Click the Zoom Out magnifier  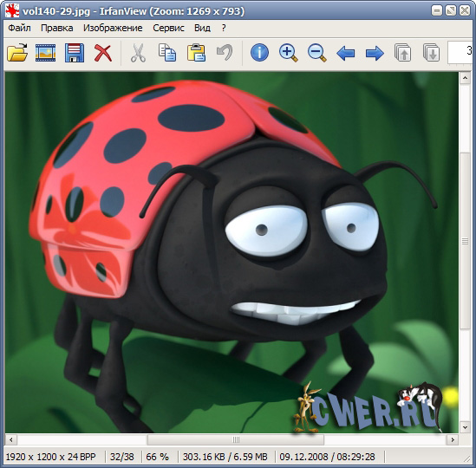pyautogui.click(x=317, y=53)
